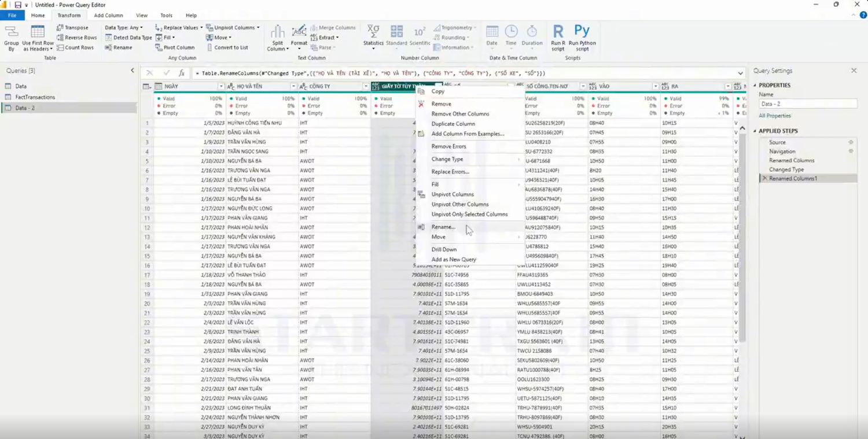Delete the Renamed Columns1 step
Image resolution: width=868 pixels, height=439 pixels.
(x=764, y=179)
